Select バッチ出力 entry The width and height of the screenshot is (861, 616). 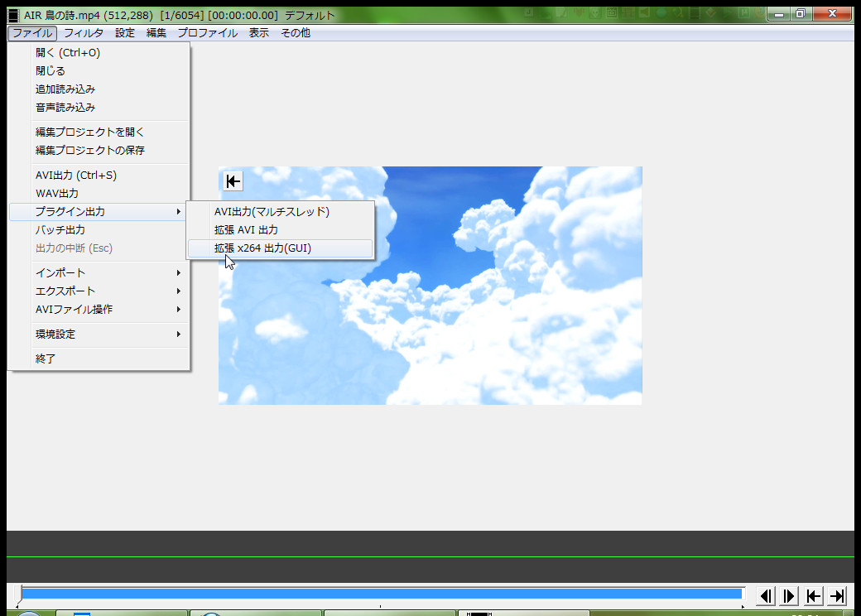point(99,230)
